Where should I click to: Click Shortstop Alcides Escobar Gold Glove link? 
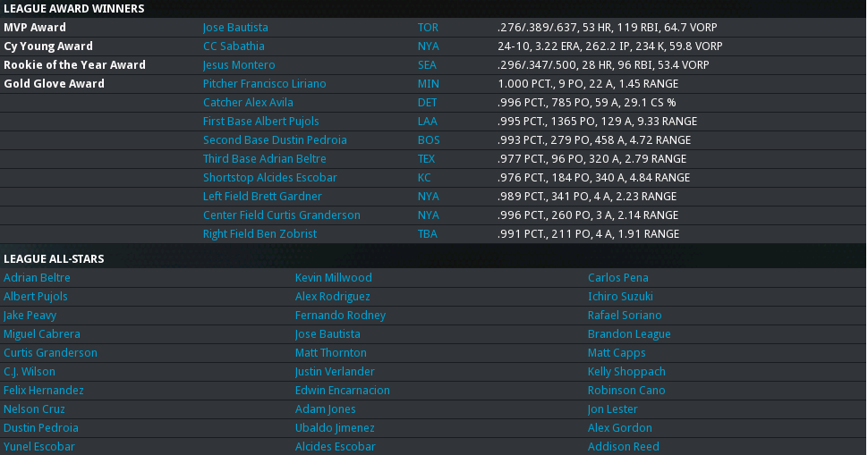click(x=269, y=178)
